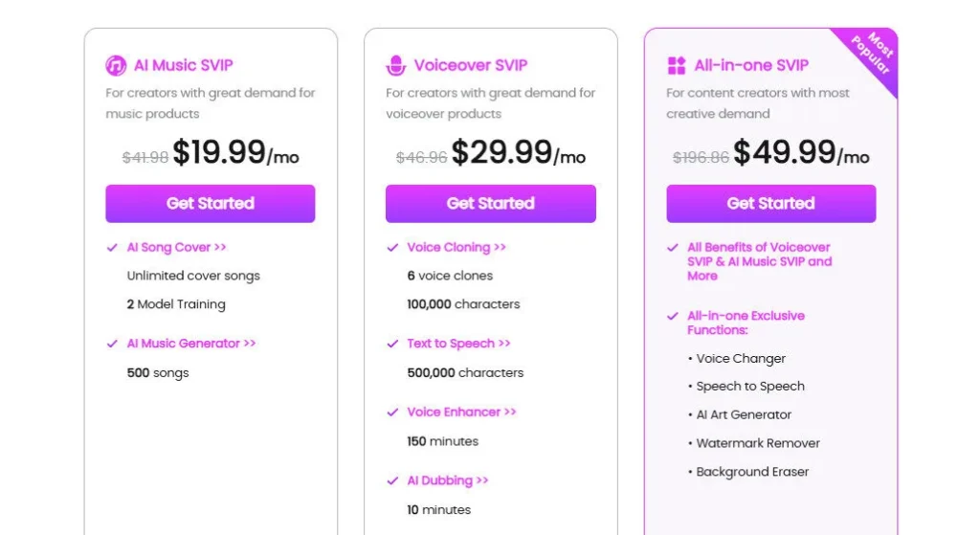Viewport: 980px width, 535px height.
Task: Follow the Voice Cloning >> link
Action: (x=456, y=247)
